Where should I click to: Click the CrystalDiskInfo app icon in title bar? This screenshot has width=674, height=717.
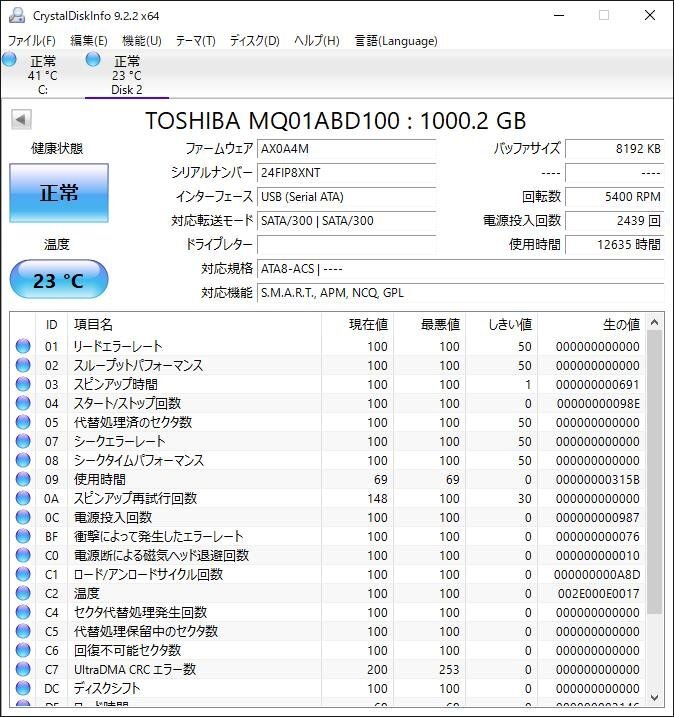tap(17, 16)
